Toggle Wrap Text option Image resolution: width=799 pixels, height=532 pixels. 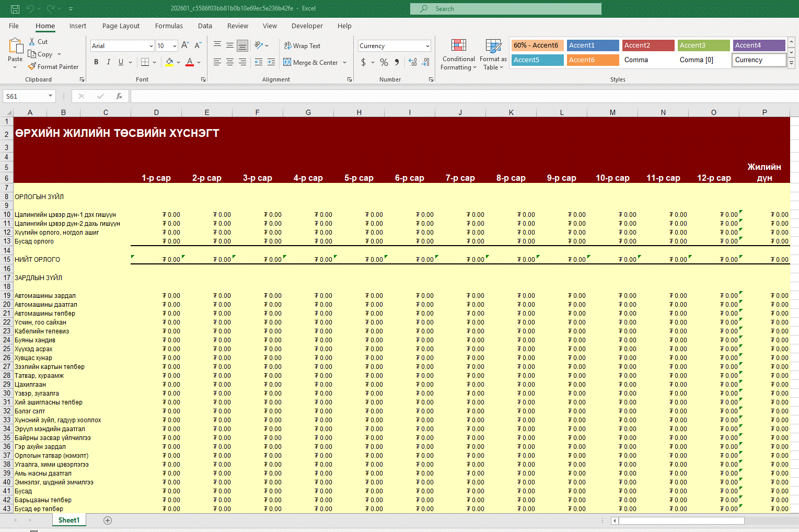coord(302,46)
